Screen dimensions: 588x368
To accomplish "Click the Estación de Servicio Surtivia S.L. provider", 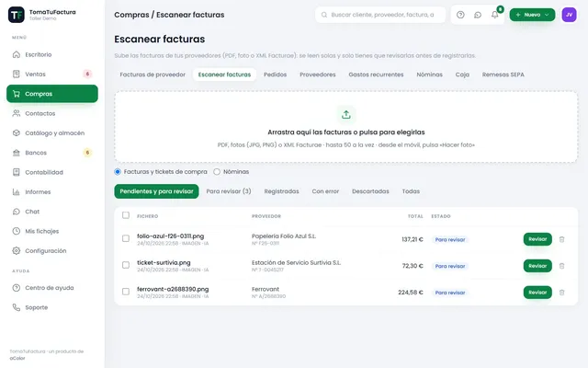I will [296, 262].
